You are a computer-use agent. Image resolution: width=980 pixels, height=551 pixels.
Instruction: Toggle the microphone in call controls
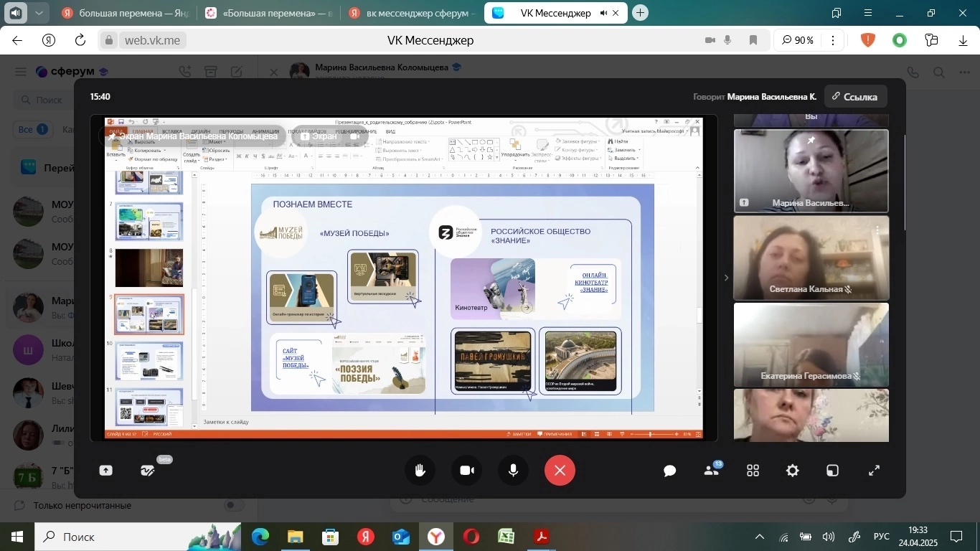[x=514, y=471]
